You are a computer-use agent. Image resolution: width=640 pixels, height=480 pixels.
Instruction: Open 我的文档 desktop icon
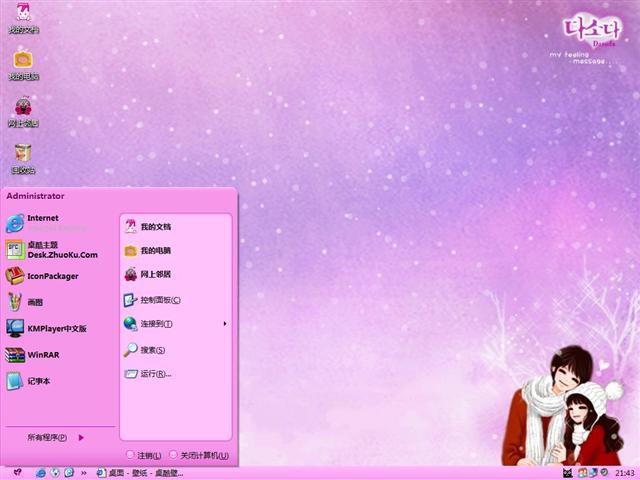(23, 18)
